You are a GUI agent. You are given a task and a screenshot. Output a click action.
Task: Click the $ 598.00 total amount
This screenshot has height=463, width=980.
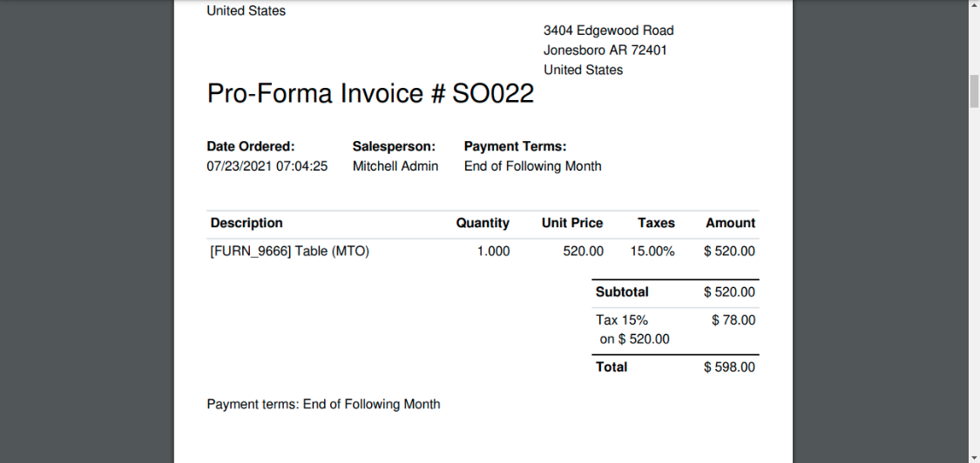729,367
